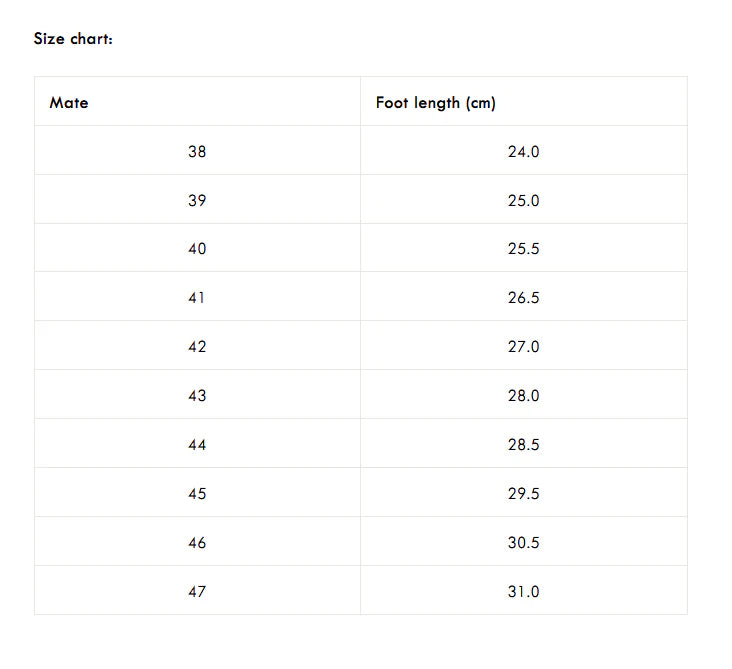Image resolution: width=732 pixels, height=669 pixels.
Task: Select the size 46 cell
Action: click(x=197, y=543)
